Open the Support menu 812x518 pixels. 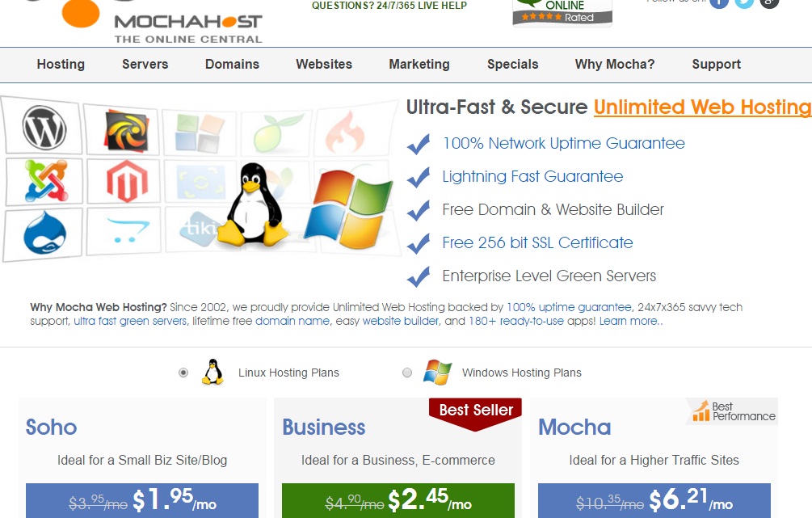coord(716,64)
